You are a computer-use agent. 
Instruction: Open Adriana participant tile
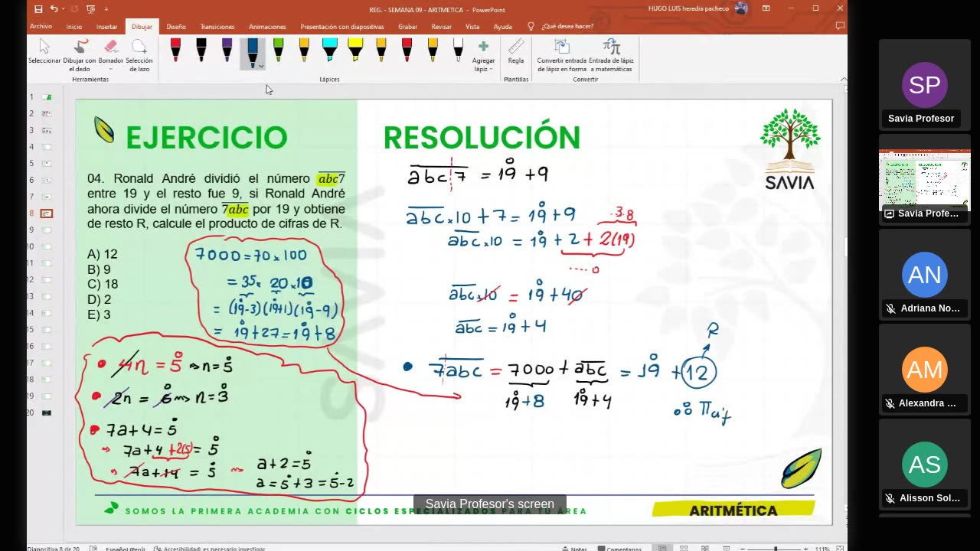924,274
